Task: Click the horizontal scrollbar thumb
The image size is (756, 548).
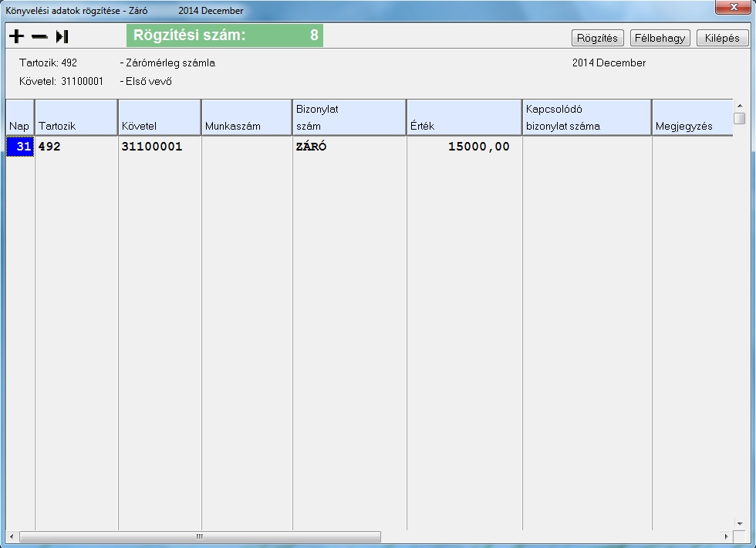Action: tap(199, 536)
